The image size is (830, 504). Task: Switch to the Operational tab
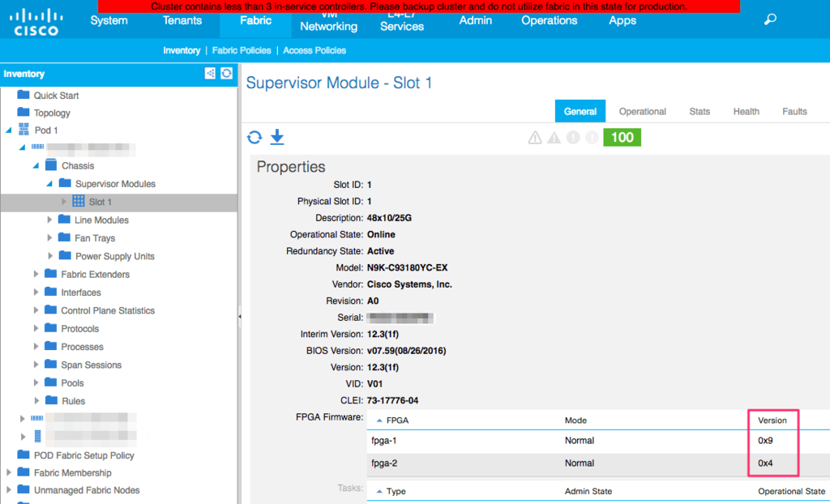[643, 111]
